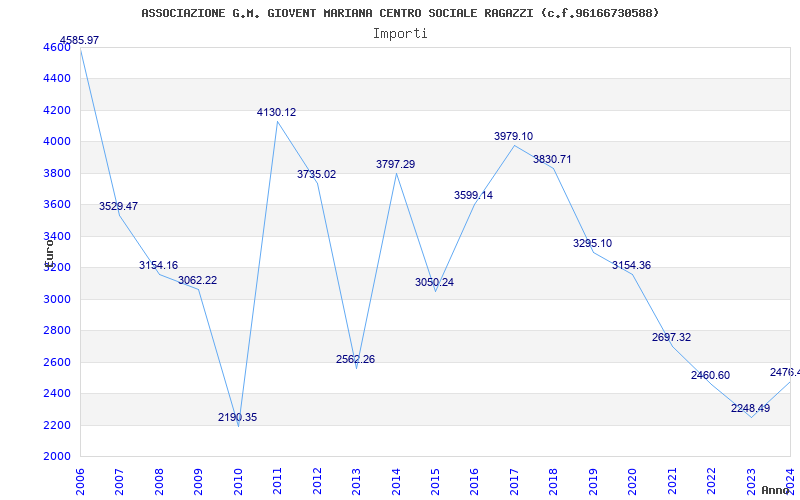Screen dimensions: 800x500
Task: Select the 3599.14 value label
Action: (473, 195)
